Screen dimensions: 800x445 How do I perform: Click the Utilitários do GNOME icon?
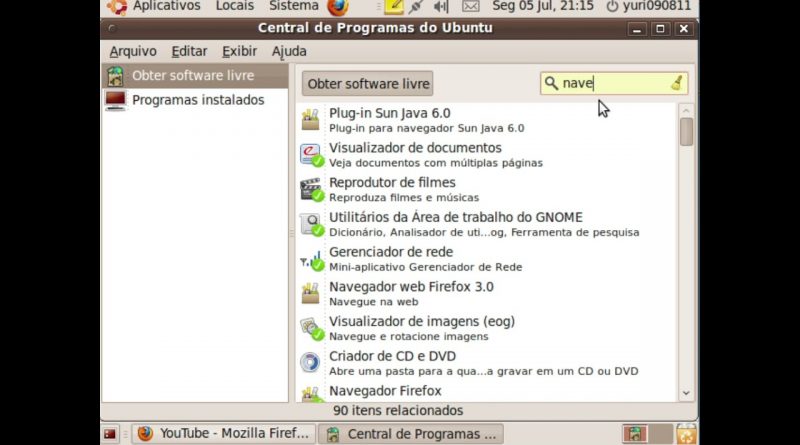point(311,224)
